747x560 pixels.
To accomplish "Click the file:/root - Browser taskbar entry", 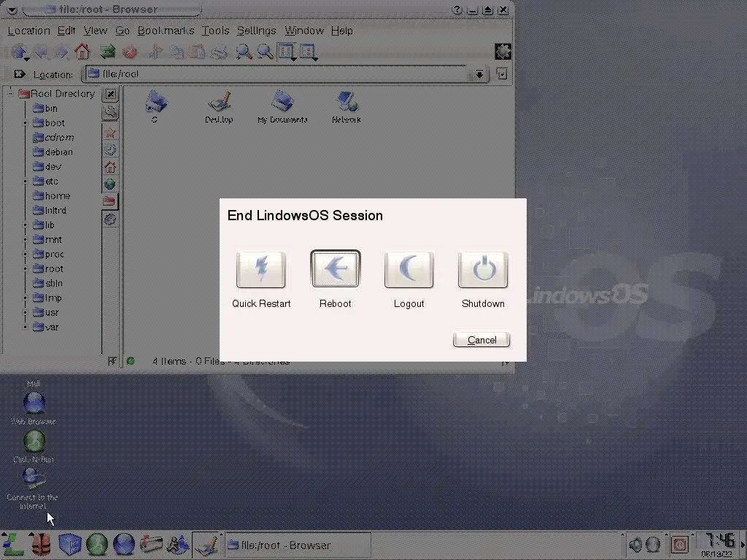I will coord(298,545).
